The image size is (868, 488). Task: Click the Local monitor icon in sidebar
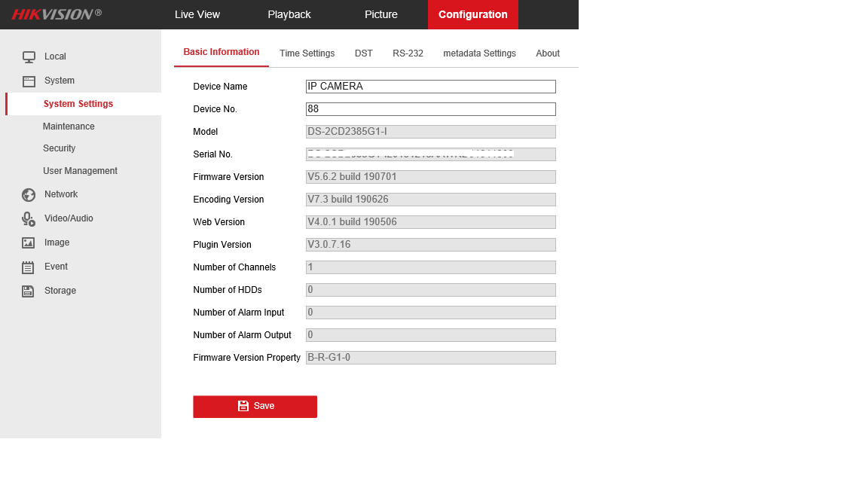(x=29, y=57)
